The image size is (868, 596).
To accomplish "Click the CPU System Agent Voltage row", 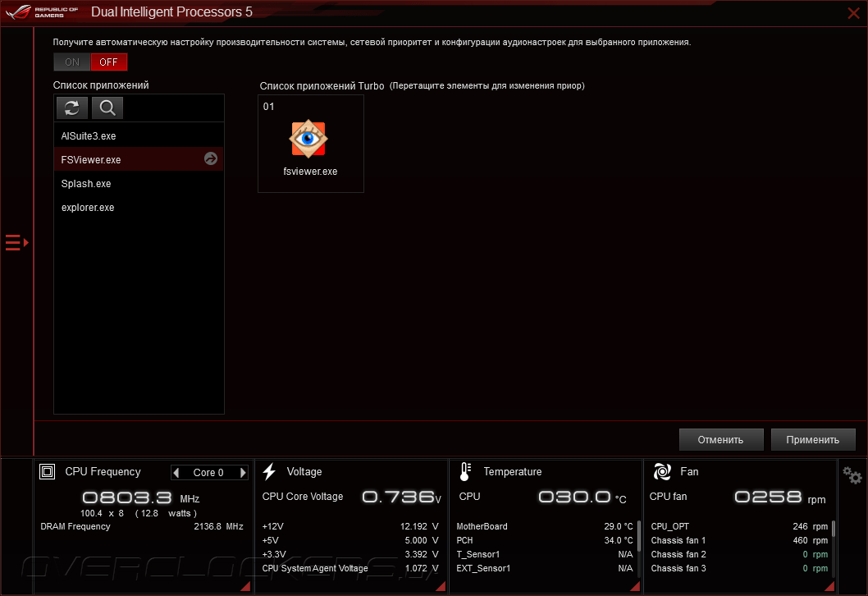I will [x=350, y=568].
